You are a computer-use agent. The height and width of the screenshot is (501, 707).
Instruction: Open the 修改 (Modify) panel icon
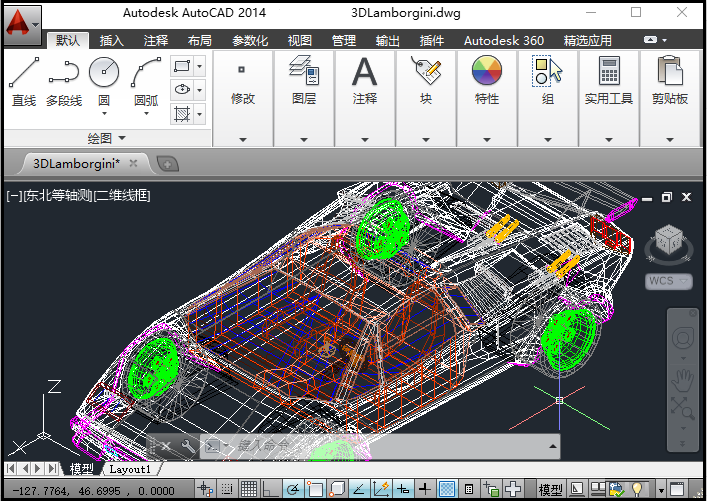pyautogui.click(x=243, y=70)
